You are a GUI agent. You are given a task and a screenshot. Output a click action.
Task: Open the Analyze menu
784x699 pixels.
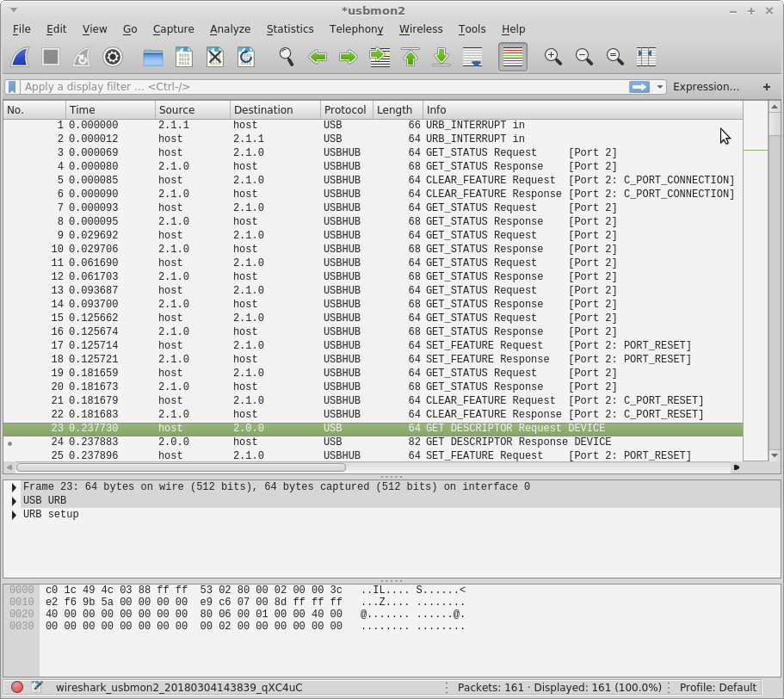coord(230,29)
